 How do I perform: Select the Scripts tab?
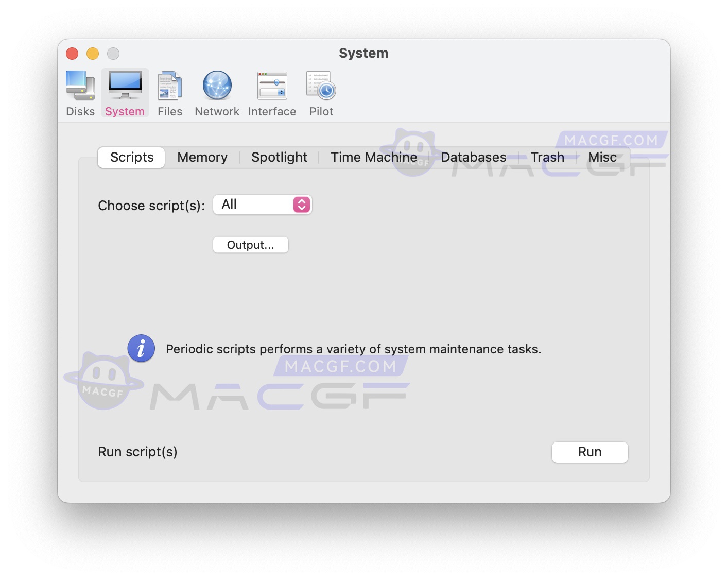[131, 157]
